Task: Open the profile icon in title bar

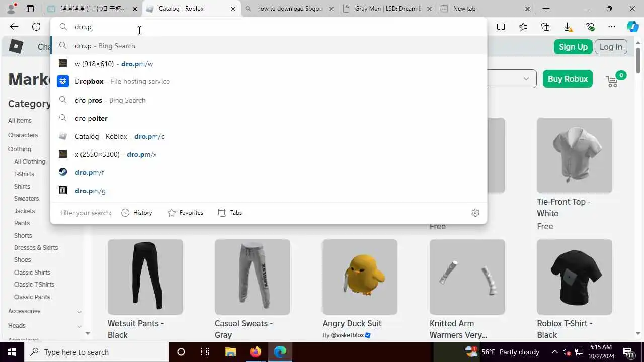Action: 12,9
